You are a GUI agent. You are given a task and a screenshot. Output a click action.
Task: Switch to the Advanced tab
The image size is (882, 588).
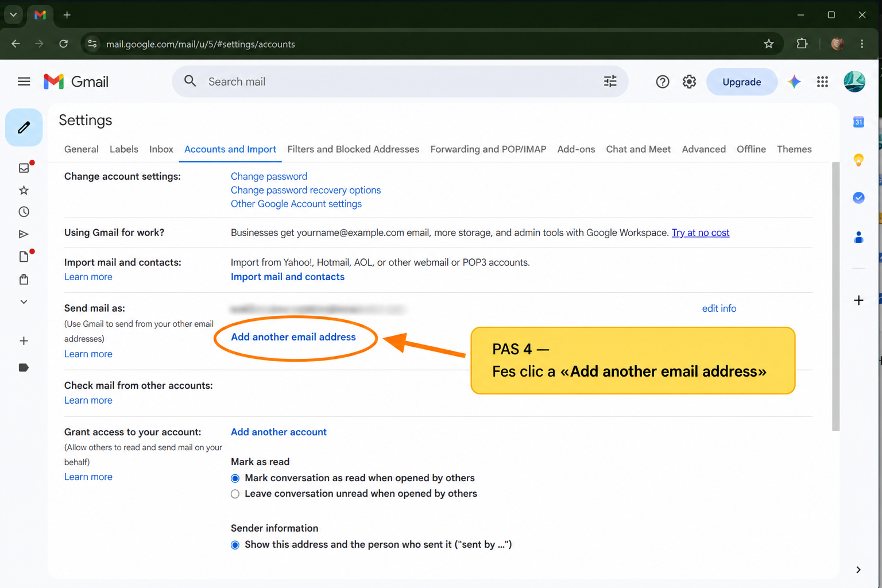pyautogui.click(x=703, y=149)
